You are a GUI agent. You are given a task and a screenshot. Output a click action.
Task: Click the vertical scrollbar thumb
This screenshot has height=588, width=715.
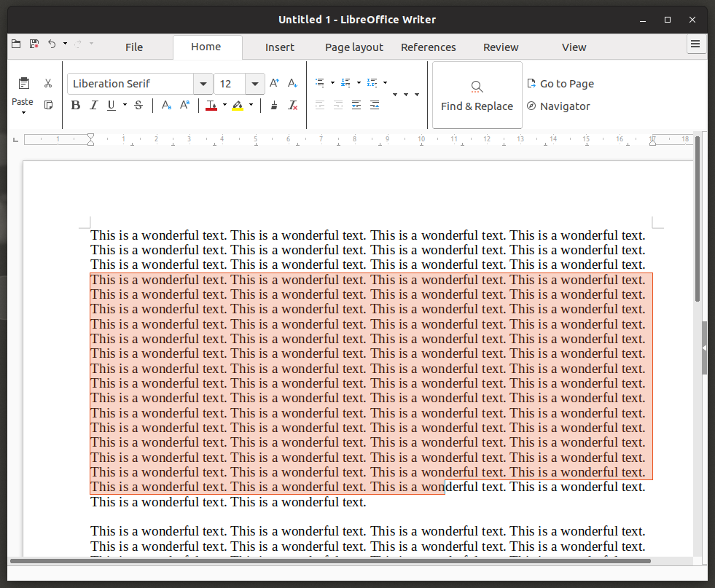698,219
